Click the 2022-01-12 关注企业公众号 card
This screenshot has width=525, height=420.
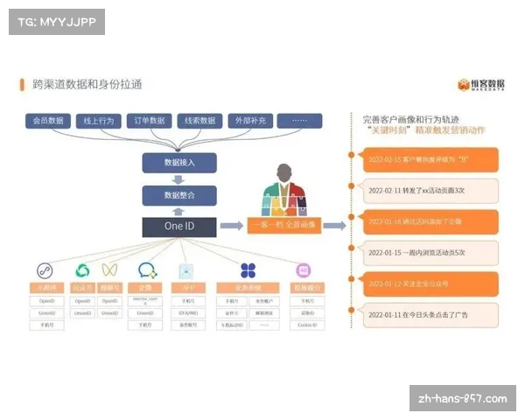(x=430, y=284)
